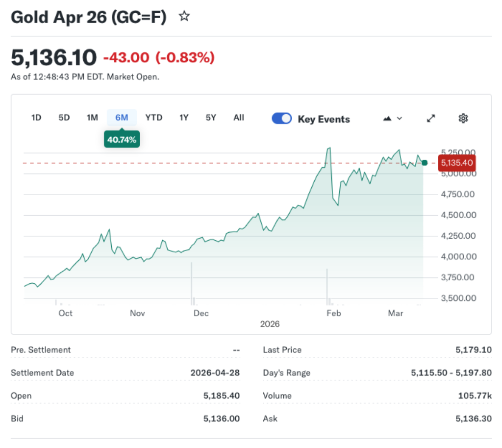Click the green current-price dot on the chart
Screen dimensions: 502x448
[x=425, y=162]
